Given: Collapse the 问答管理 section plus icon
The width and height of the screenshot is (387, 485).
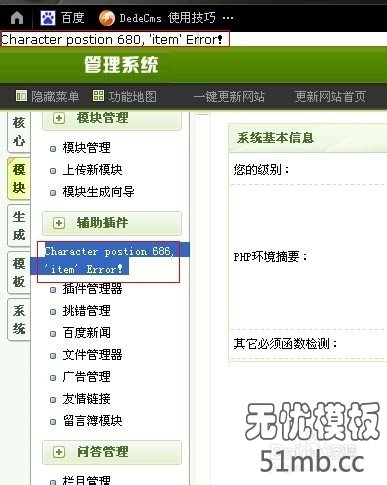Looking at the screenshot, I should (x=59, y=452).
